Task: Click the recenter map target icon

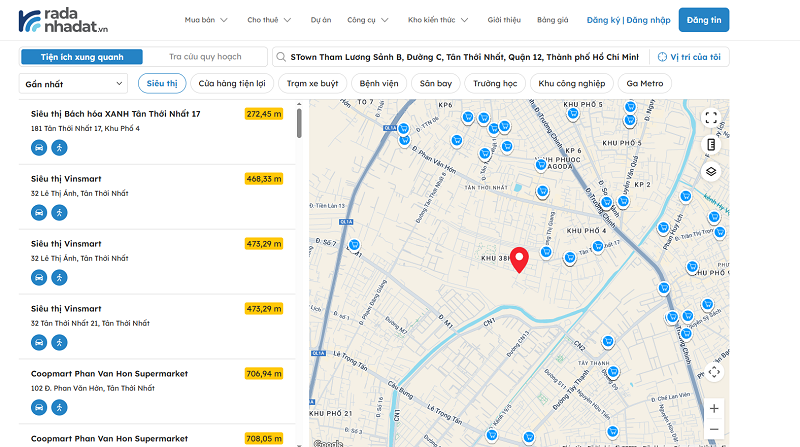Action: click(713, 371)
